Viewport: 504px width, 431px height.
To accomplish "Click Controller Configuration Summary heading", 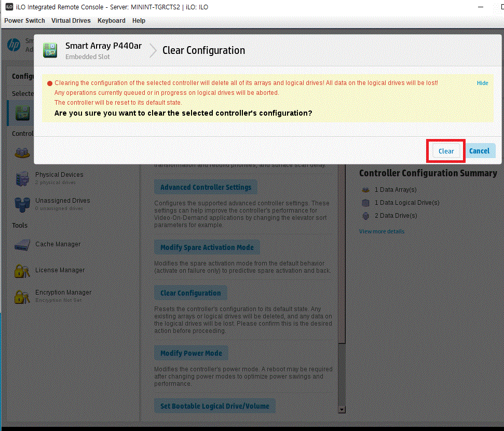I will point(428,173).
